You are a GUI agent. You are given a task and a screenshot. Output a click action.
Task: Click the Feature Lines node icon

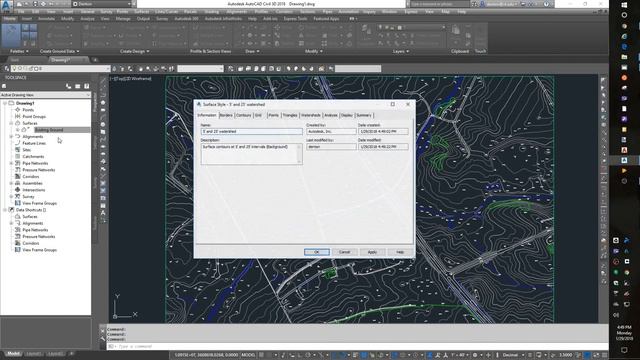pyautogui.click(x=18, y=143)
